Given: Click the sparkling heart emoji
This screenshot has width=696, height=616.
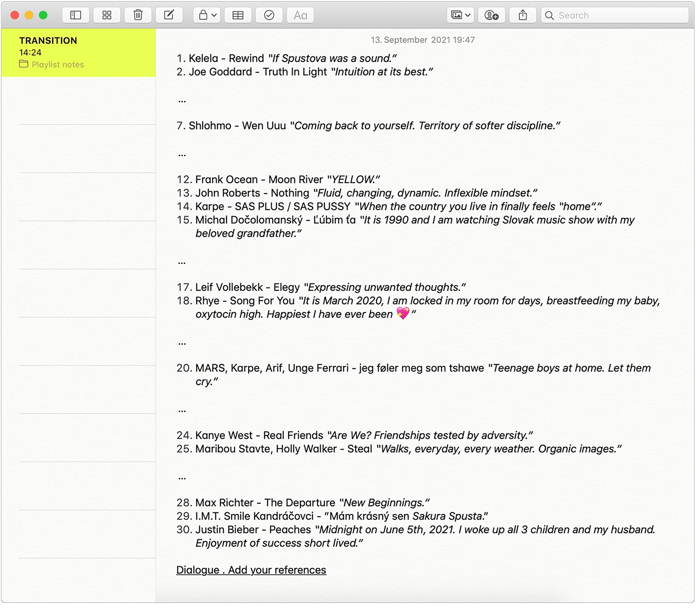Looking at the screenshot, I should click(403, 313).
